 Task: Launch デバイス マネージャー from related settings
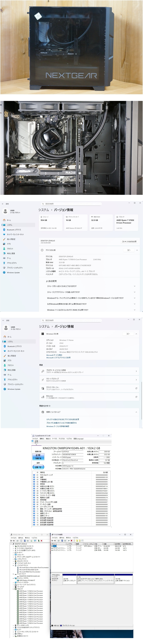pyautogui.click(x=89, y=388)
